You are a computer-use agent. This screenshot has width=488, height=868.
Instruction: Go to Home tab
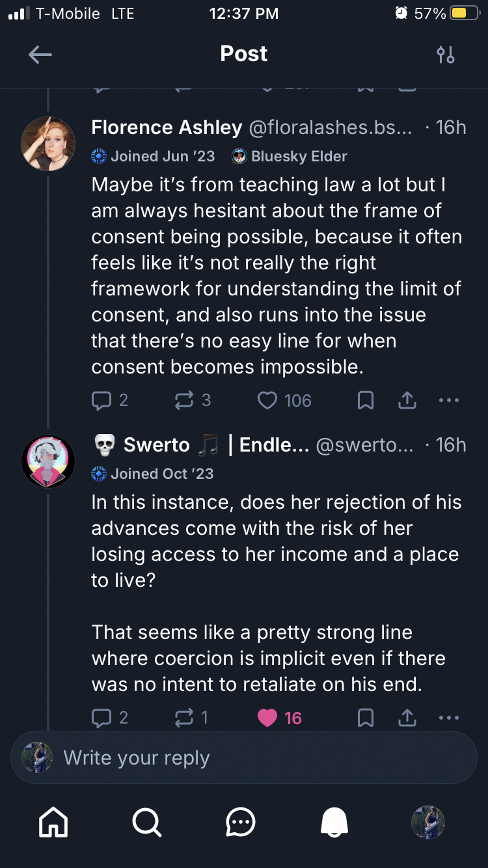tap(53, 822)
